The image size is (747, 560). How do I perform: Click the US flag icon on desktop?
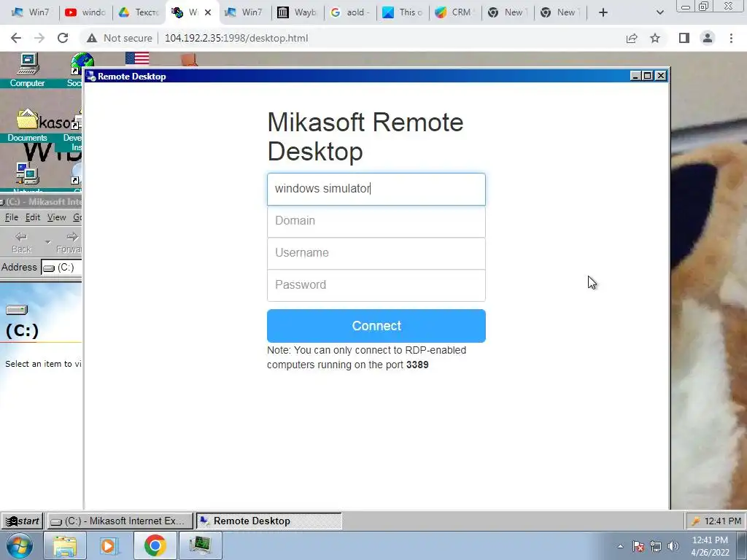[137, 58]
